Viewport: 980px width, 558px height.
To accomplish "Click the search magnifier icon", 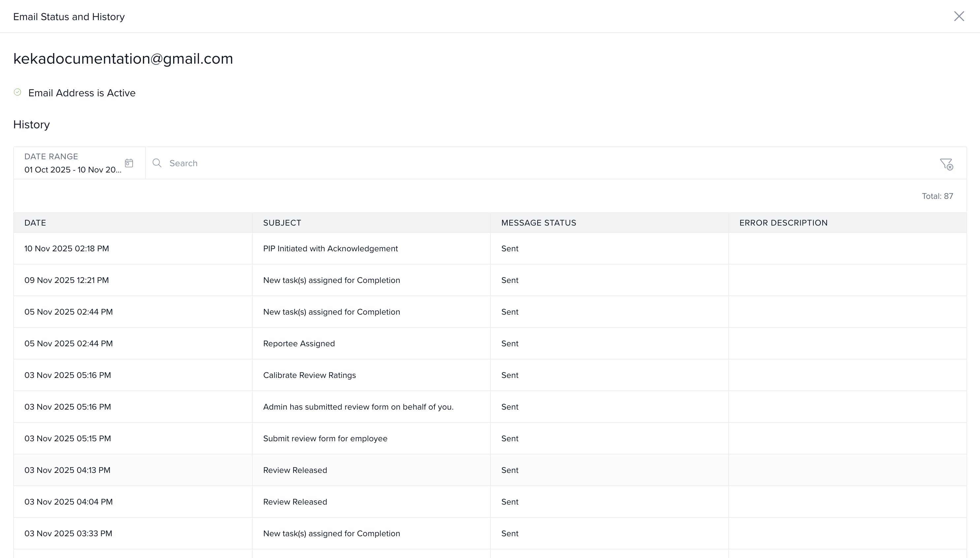I will [x=157, y=163].
